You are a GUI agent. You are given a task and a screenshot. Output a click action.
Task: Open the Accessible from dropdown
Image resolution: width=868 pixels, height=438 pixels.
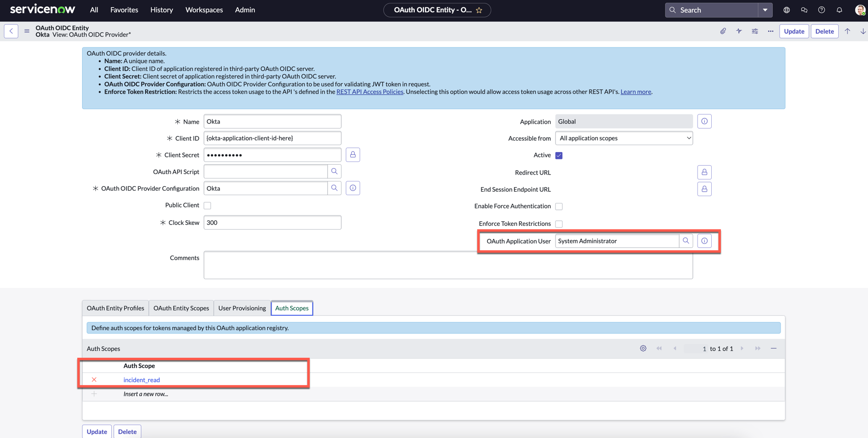(x=624, y=138)
